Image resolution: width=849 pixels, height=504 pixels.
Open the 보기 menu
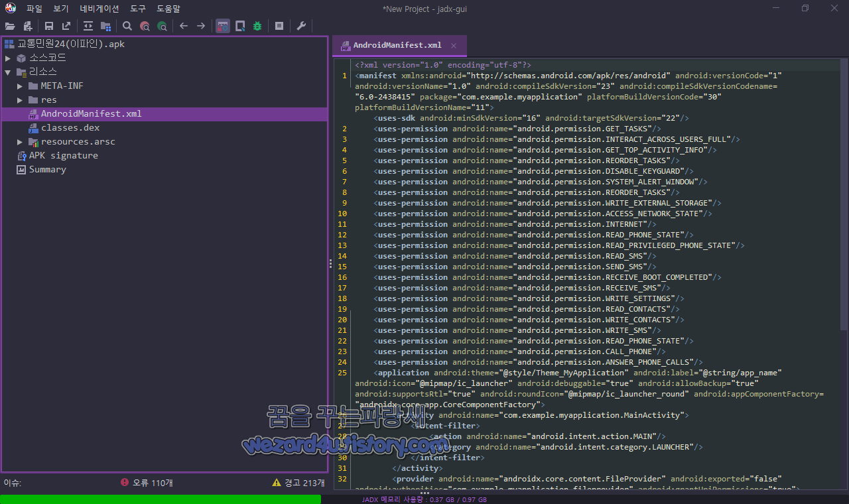click(x=61, y=9)
